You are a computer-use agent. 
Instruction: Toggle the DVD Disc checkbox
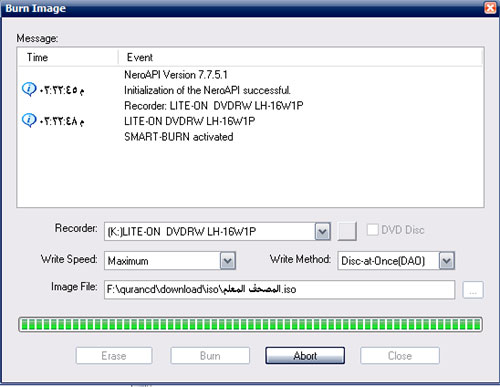click(372, 230)
